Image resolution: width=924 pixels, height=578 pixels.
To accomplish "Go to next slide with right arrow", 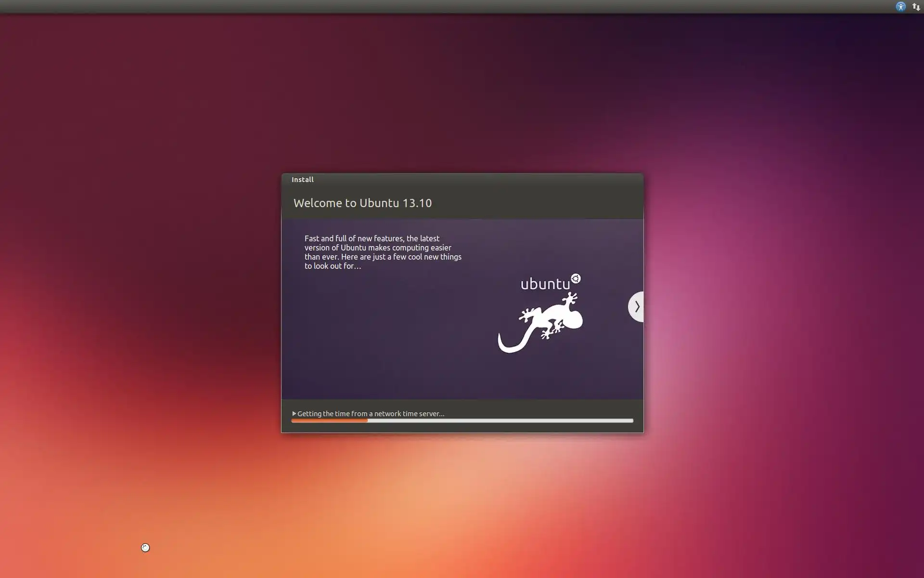I will 636,307.
